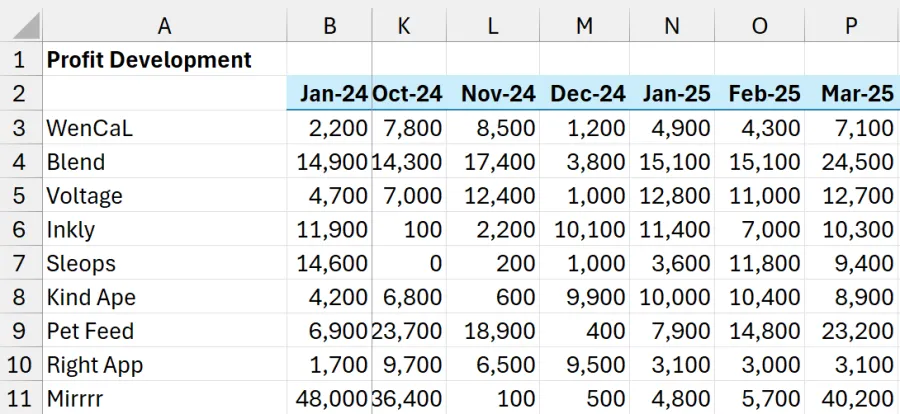Click the 'Jan-25' header cell
This screenshot has height=414, width=900.
tap(672, 93)
